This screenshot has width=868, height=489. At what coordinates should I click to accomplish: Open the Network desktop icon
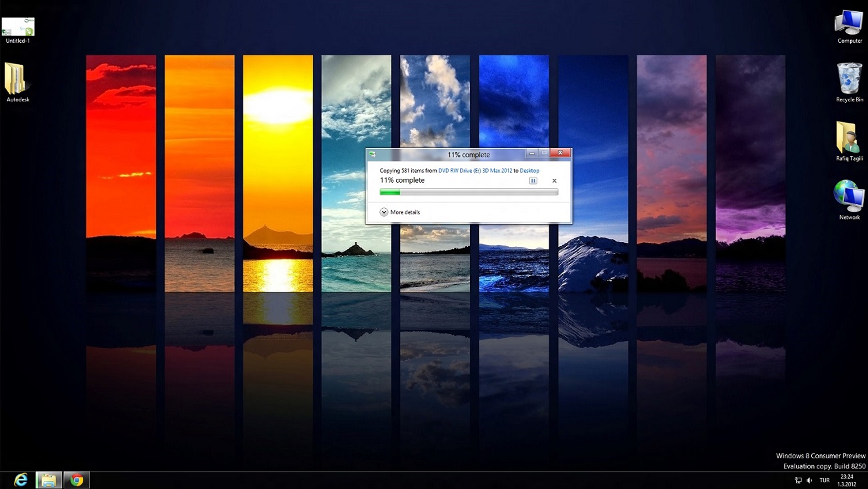click(x=849, y=200)
